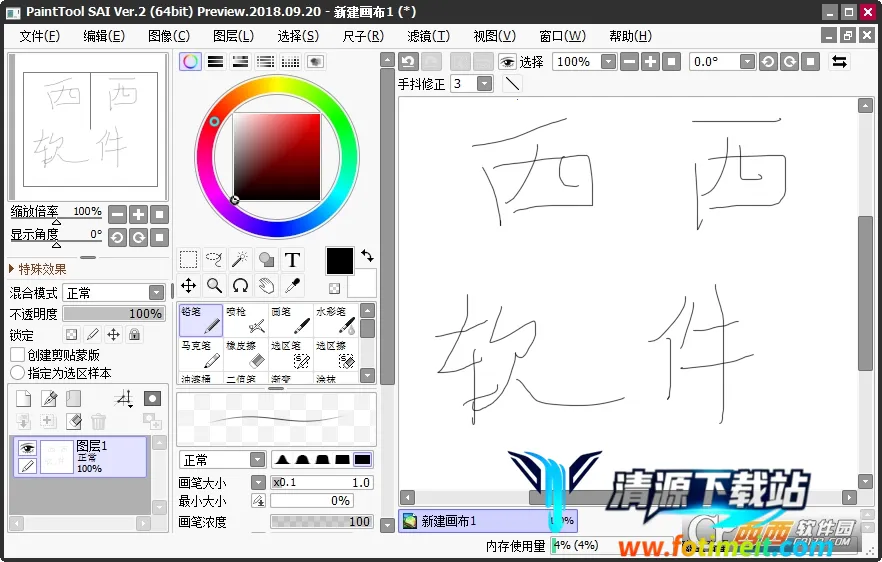Viewport: 882px width, 562px height.
Task: Open the 视图(V) menu
Action: [494, 36]
